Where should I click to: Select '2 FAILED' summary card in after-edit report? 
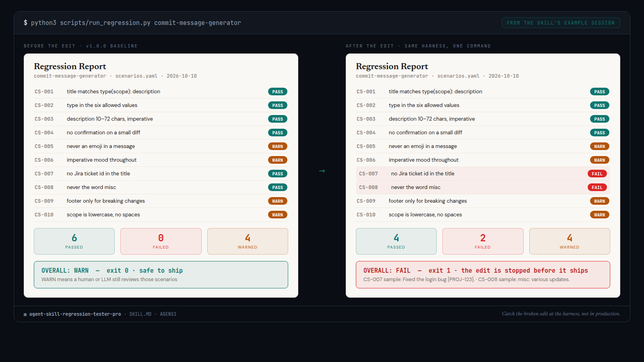click(x=483, y=241)
